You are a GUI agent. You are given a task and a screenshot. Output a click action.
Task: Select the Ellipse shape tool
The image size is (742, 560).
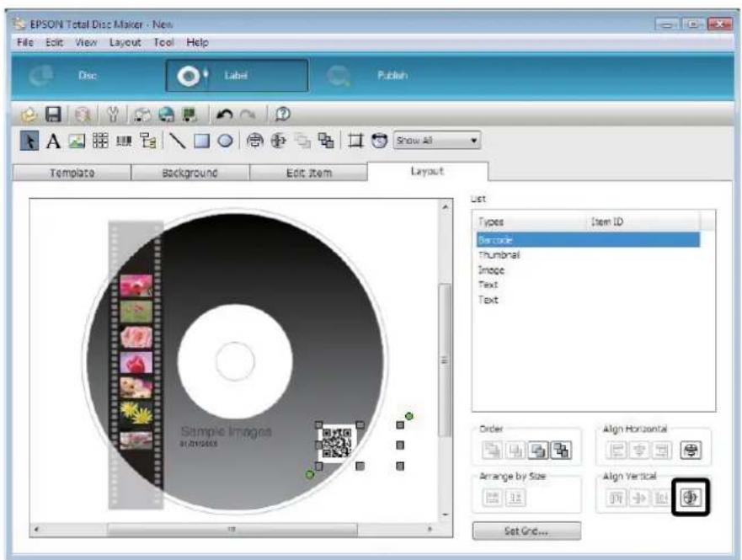point(225,141)
